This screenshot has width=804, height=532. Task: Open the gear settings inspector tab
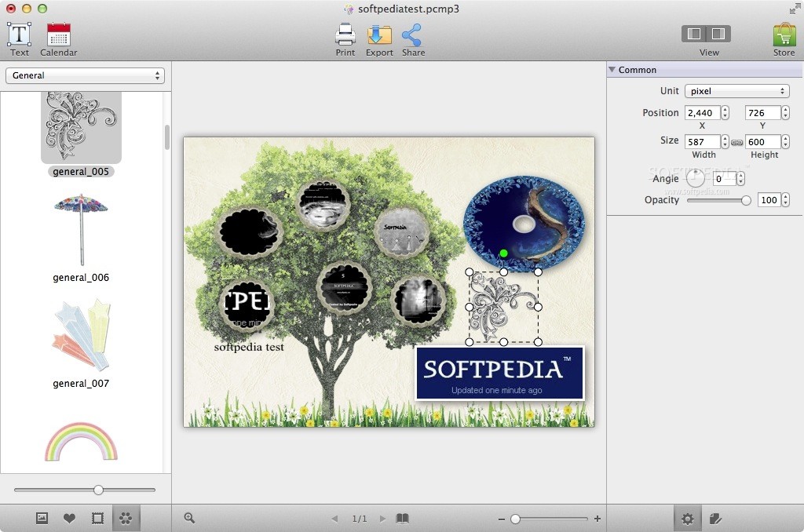click(688, 519)
